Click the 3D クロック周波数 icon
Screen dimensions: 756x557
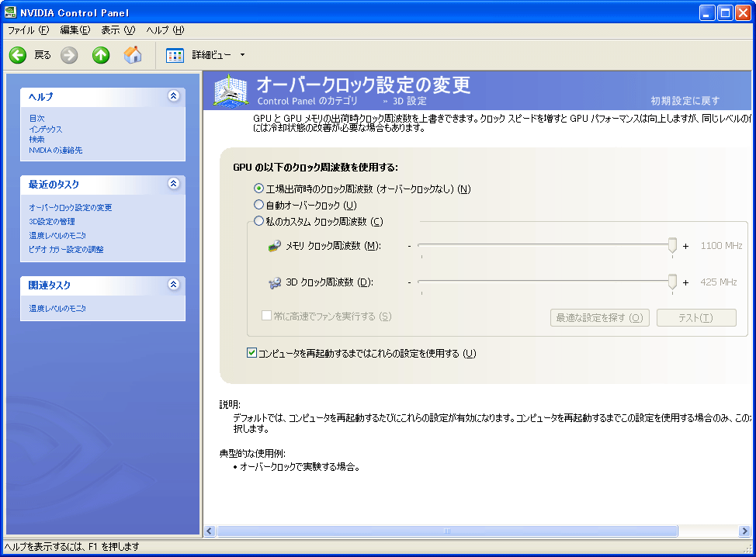click(274, 282)
